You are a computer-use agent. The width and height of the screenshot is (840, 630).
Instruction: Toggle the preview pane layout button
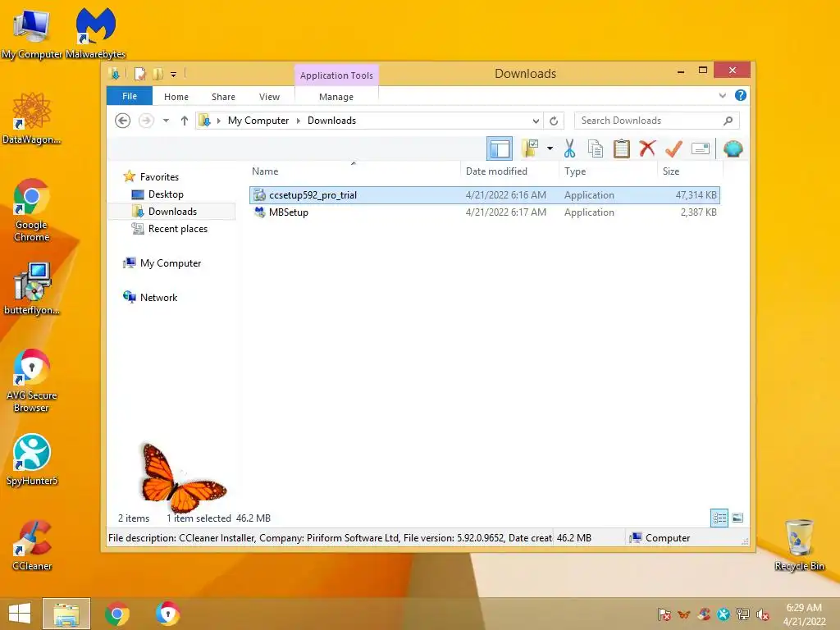pos(500,148)
